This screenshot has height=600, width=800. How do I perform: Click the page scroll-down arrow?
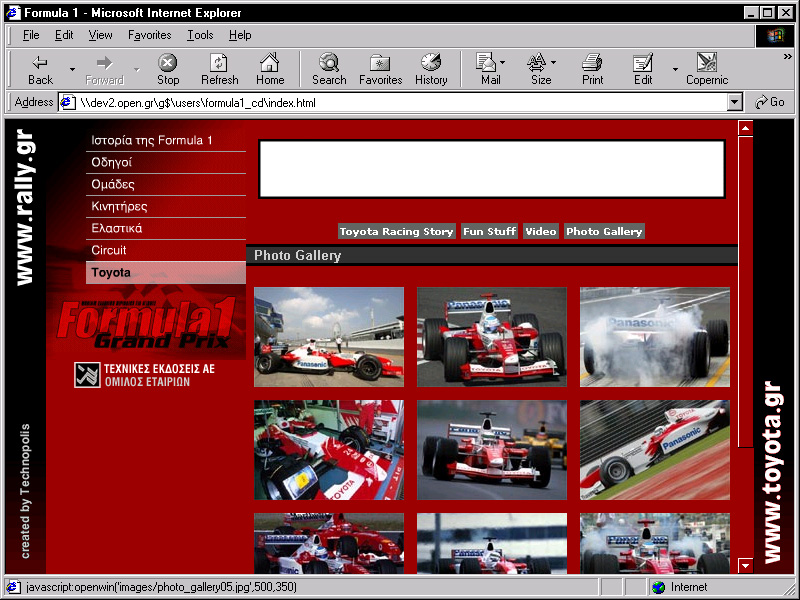[745, 565]
